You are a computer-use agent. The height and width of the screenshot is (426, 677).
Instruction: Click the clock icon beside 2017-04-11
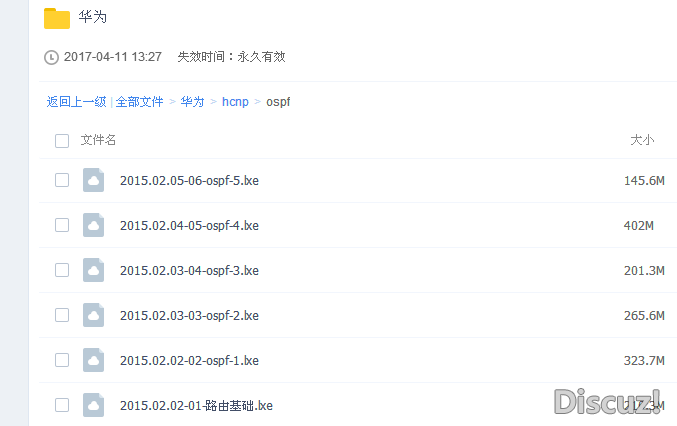click(x=51, y=57)
